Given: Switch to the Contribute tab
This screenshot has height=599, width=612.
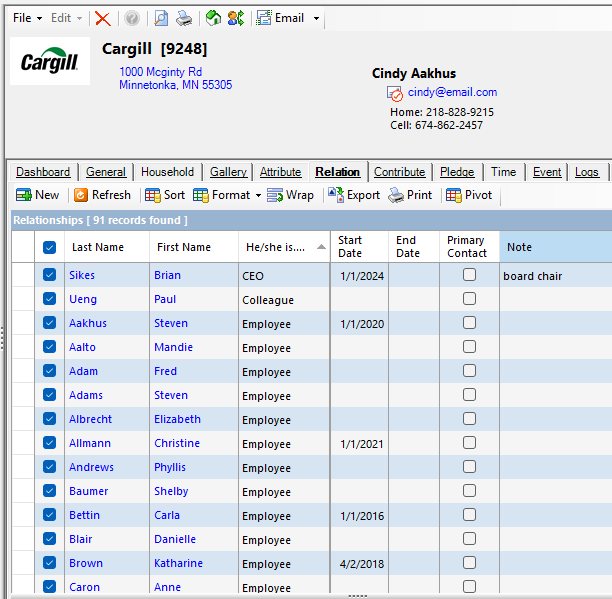Looking at the screenshot, I should [399, 172].
